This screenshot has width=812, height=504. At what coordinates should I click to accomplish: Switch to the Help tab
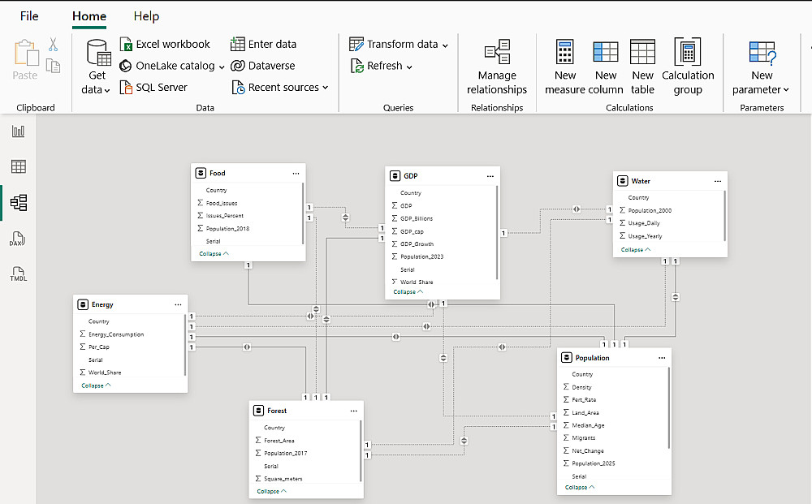[146, 16]
